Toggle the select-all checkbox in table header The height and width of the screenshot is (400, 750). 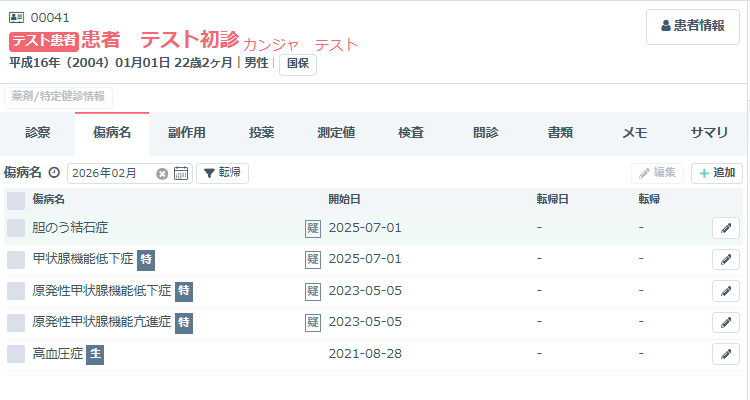point(16,200)
